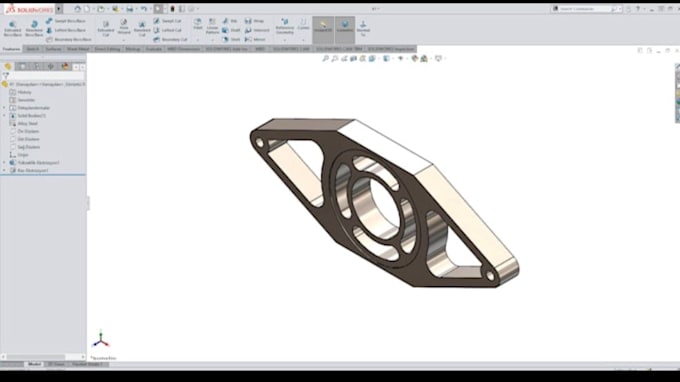
Task: Select the Swept Cut command
Action: [x=167, y=21]
